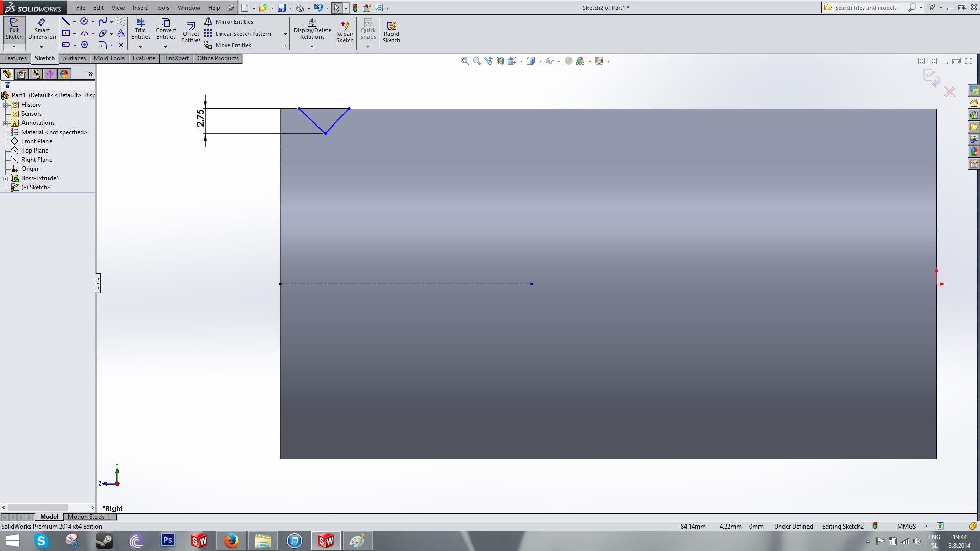Click Zoom to Area icon

pyautogui.click(x=477, y=61)
